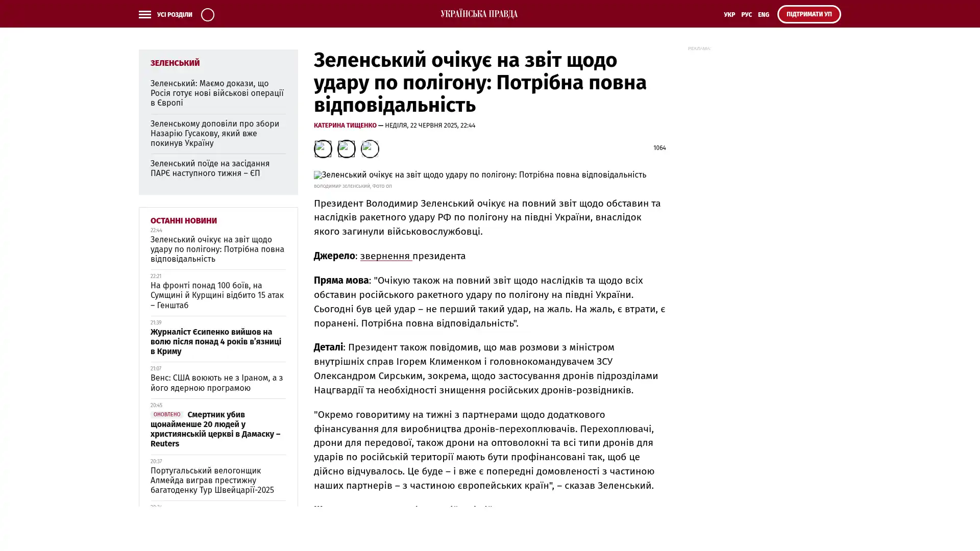Click the circular search icon in header
Screen dimensions: 980x551
(207, 15)
